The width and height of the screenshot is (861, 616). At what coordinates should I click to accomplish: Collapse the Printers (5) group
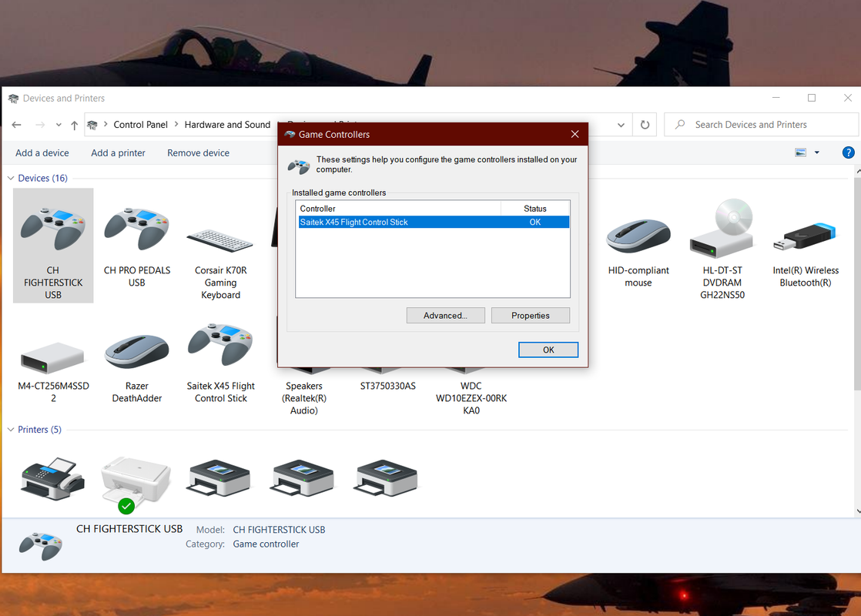11,430
